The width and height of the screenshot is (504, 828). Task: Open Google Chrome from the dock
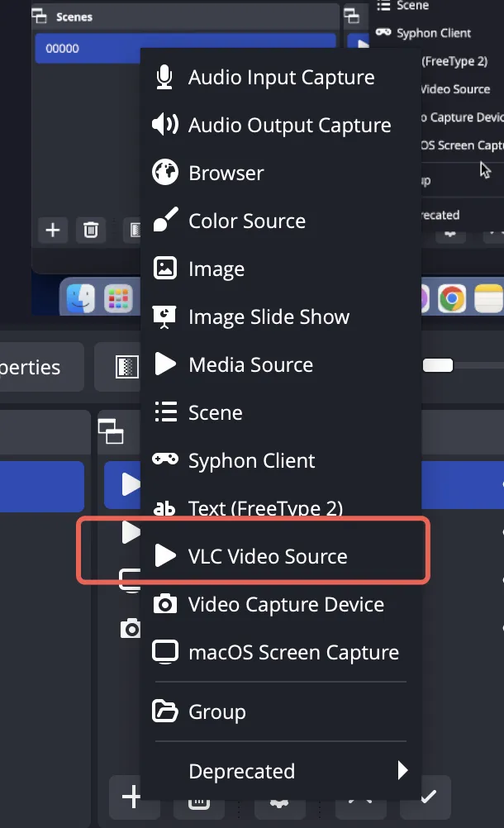[452, 299]
